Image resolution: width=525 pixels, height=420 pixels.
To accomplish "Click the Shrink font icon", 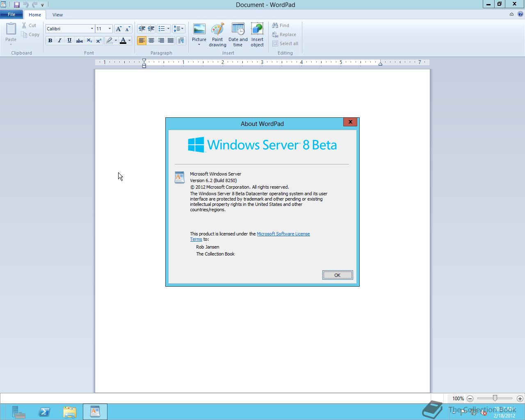I will coord(128,29).
